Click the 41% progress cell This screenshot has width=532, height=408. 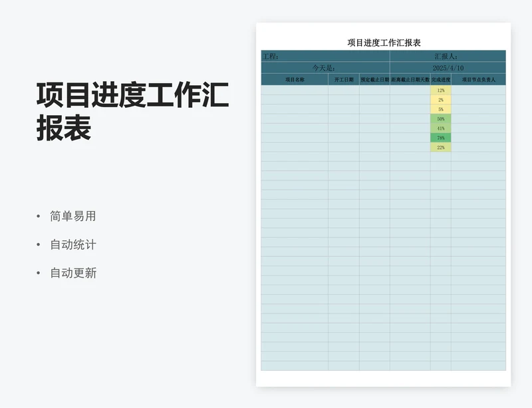441,128
